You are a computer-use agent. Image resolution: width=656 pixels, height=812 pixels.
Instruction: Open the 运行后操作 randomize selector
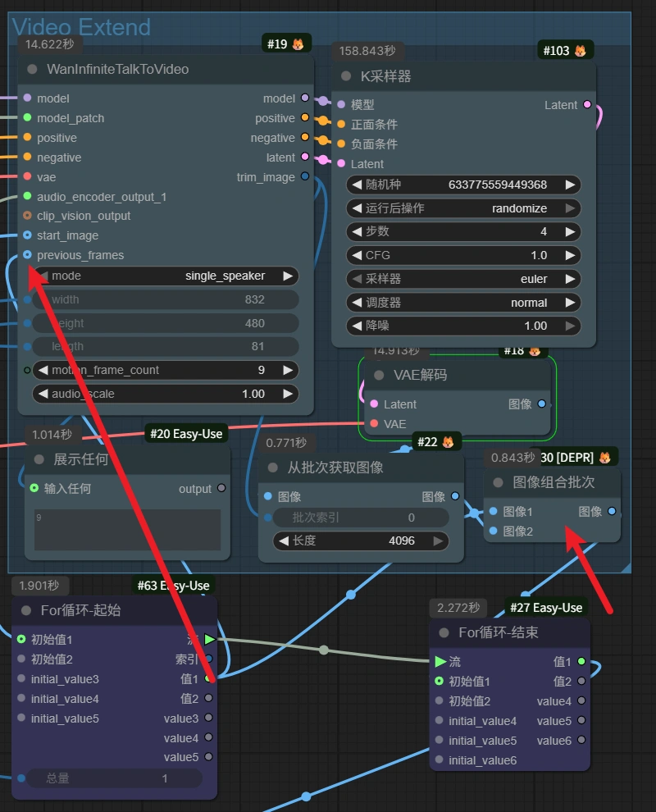[463, 208]
